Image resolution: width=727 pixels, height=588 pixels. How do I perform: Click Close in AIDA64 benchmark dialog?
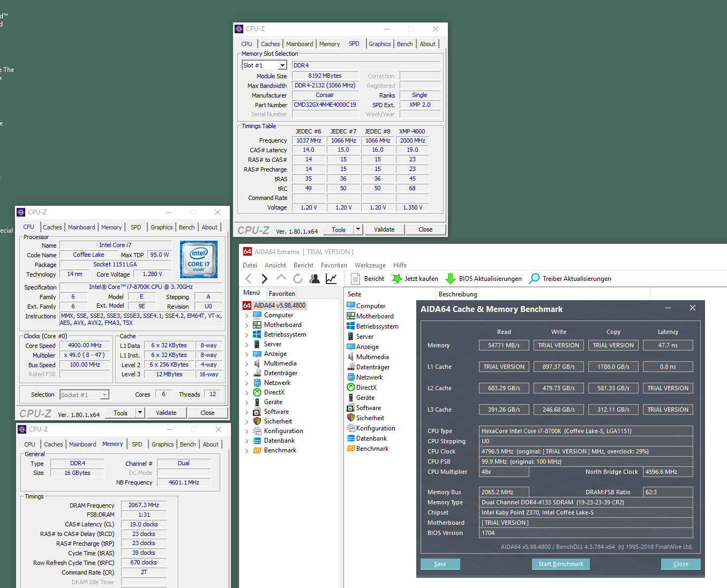(681, 564)
